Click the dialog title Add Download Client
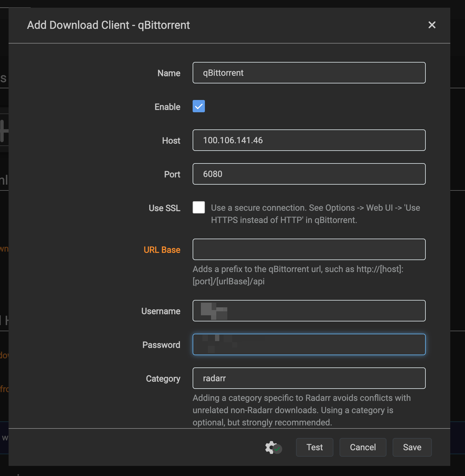The width and height of the screenshot is (465, 476). tap(108, 25)
